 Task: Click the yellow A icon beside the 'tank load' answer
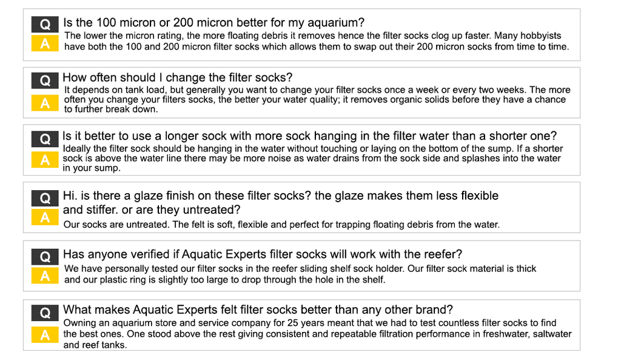pos(45,104)
